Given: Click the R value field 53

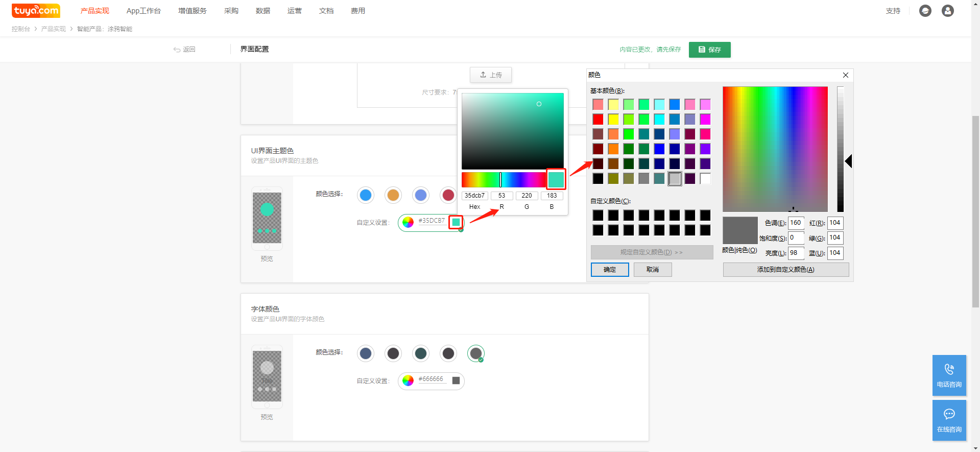Looking at the screenshot, I should pos(502,196).
